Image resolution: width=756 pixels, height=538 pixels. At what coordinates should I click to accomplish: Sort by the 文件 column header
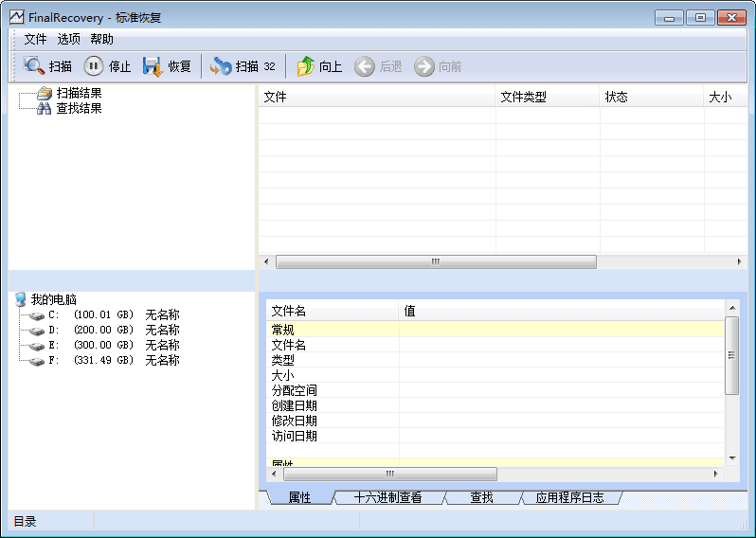click(377, 97)
